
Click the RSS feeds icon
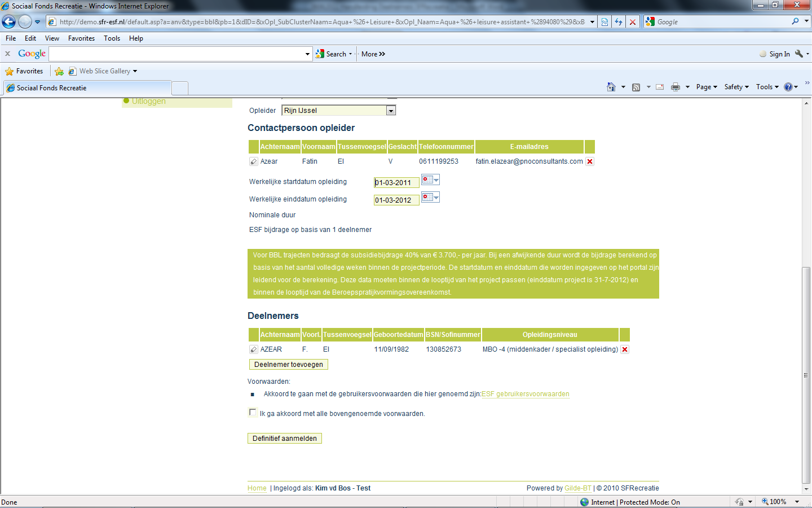click(x=636, y=87)
